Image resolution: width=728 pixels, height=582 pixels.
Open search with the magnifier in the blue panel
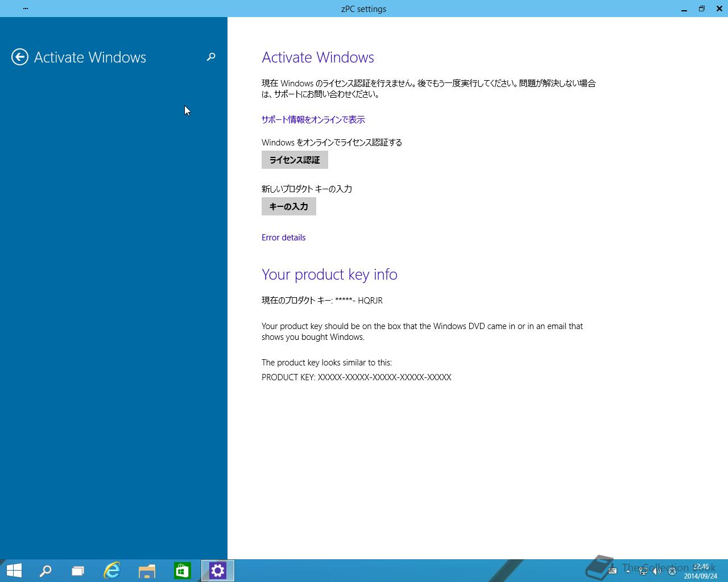[x=211, y=57]
